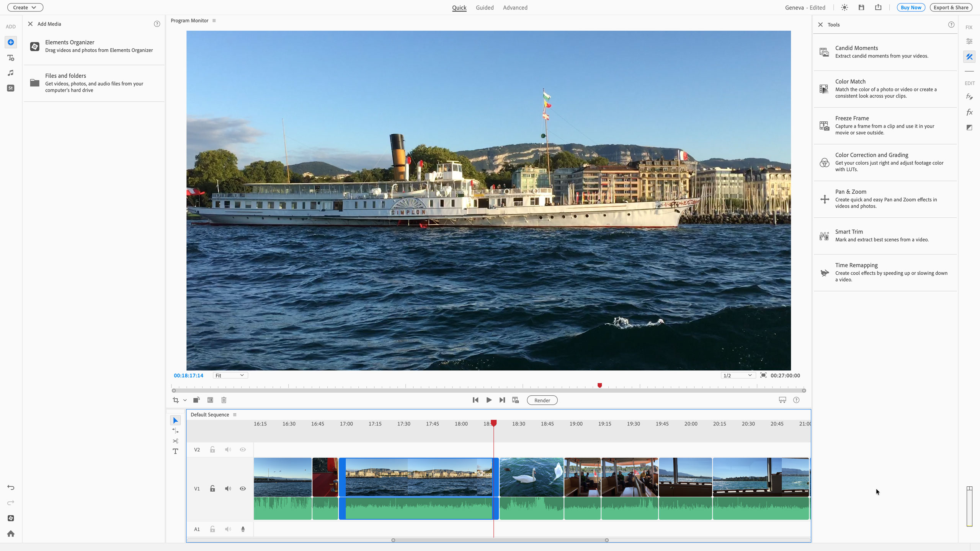
Task: Open the Titles panel in the sidebar
Action: coord(11,58)
